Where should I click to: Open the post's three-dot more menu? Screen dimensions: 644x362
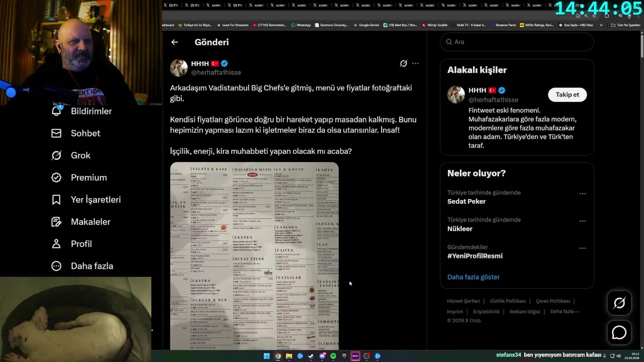click(415, 63)
